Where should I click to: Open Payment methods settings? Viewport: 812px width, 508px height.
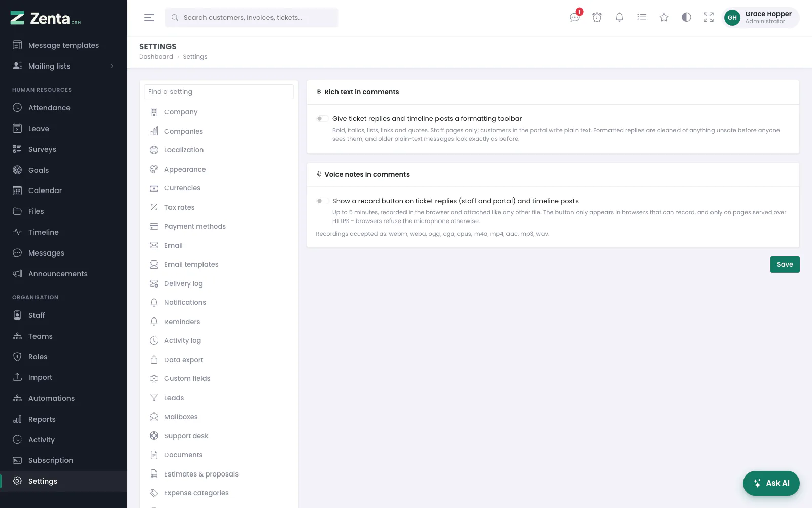219,226
